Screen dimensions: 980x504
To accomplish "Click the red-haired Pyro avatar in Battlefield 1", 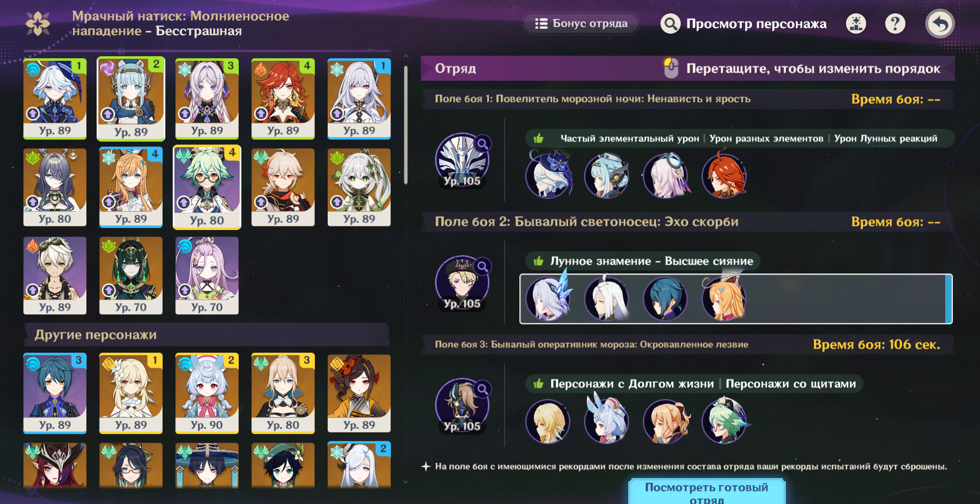I will 724,176.
